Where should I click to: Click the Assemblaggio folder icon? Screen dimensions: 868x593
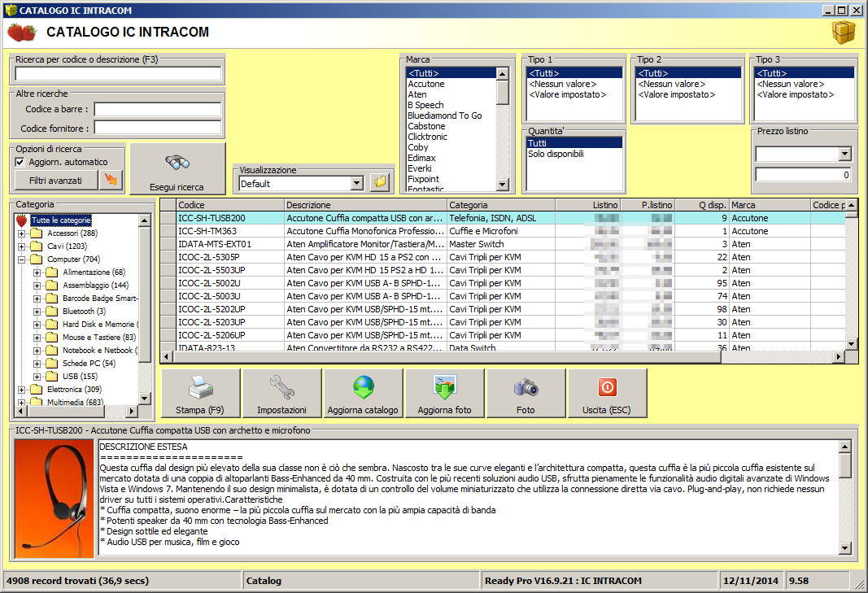coord(52,286)
